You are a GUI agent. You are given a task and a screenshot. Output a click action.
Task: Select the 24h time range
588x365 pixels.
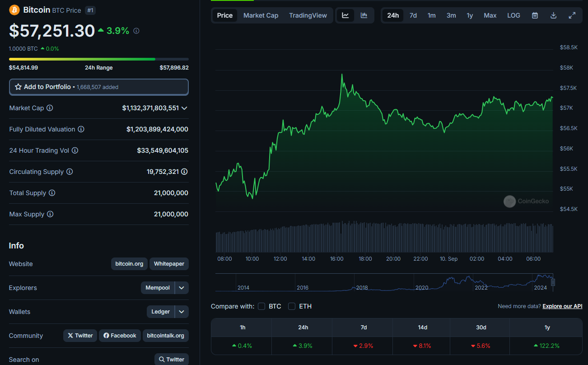coord(393,15)
